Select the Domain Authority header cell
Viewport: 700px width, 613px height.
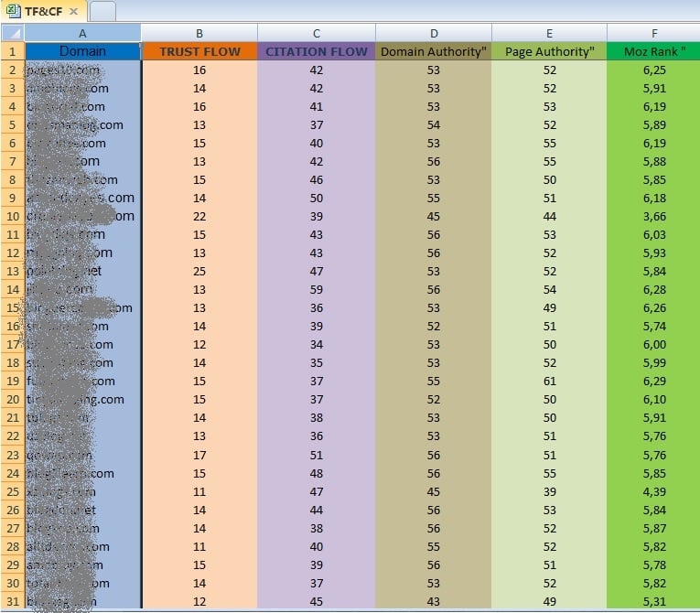click(433, 51)
